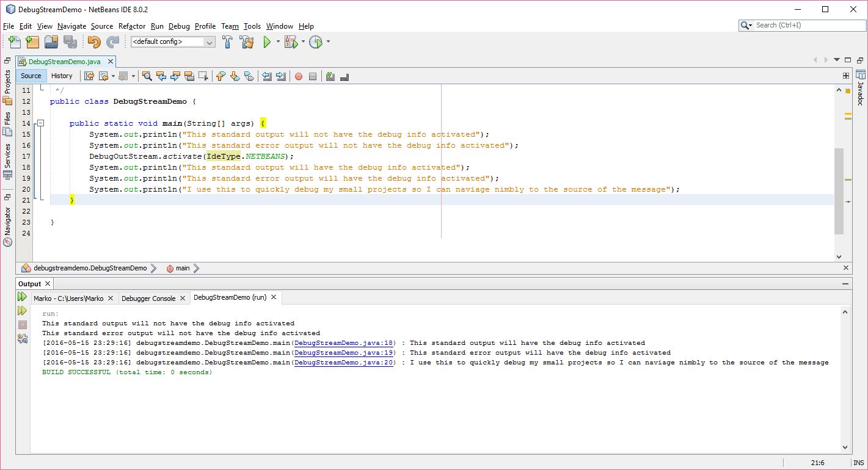868x470 pixels.
Task: Click the Uncomment editor toolbar icon
Action: click(345, 76)
